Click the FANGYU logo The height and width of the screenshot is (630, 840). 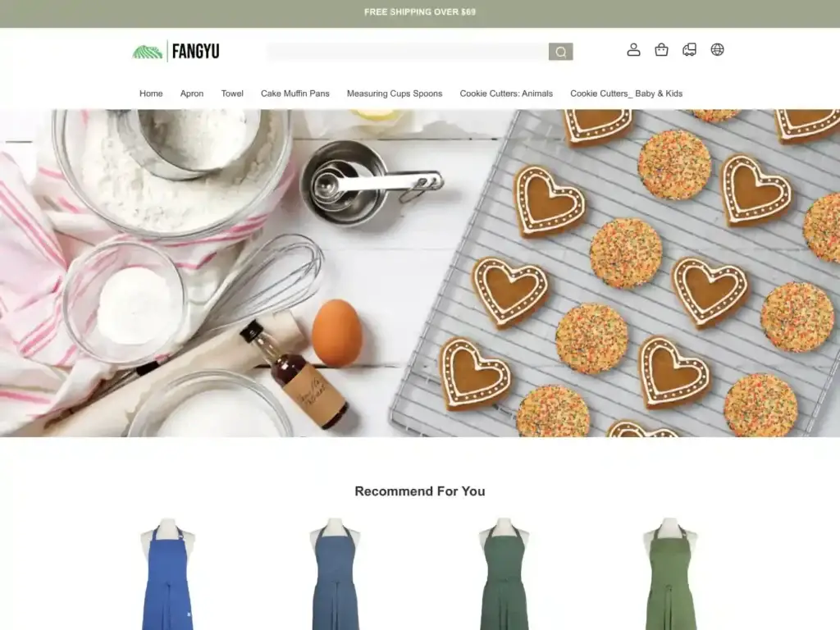point(176,52)
